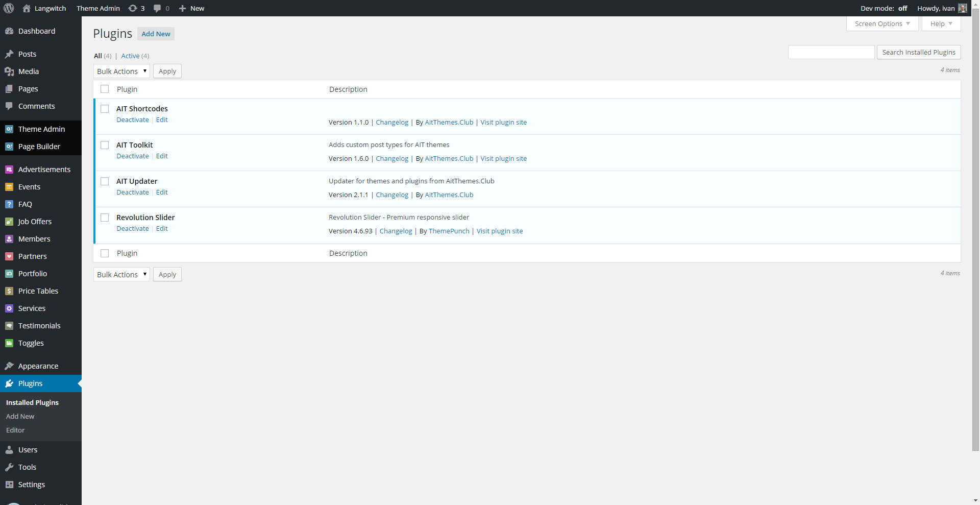Open the bottom Bulk Actions dropdown
The width and height of the screenshot is (980, 505).
pos(121,274)
